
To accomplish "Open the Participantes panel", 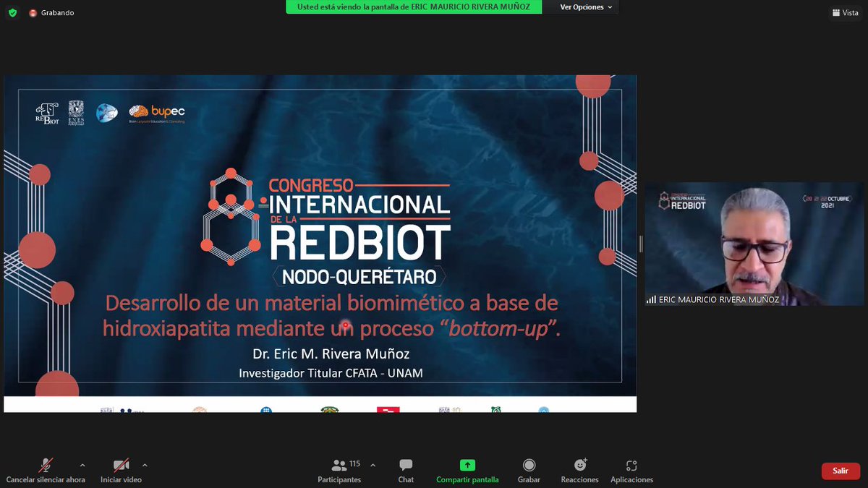I will (339, 471).
